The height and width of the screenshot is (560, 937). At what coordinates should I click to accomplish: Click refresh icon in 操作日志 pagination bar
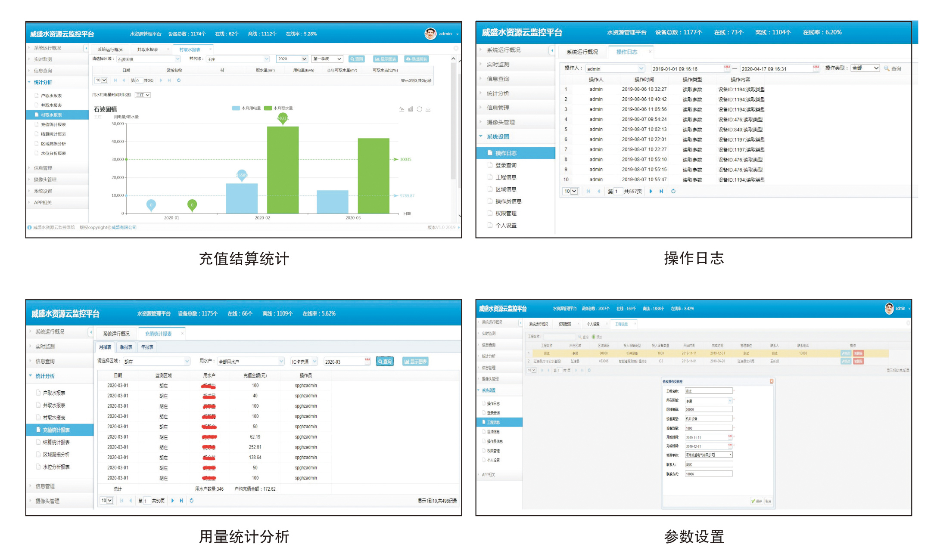[x=673, y=191]
